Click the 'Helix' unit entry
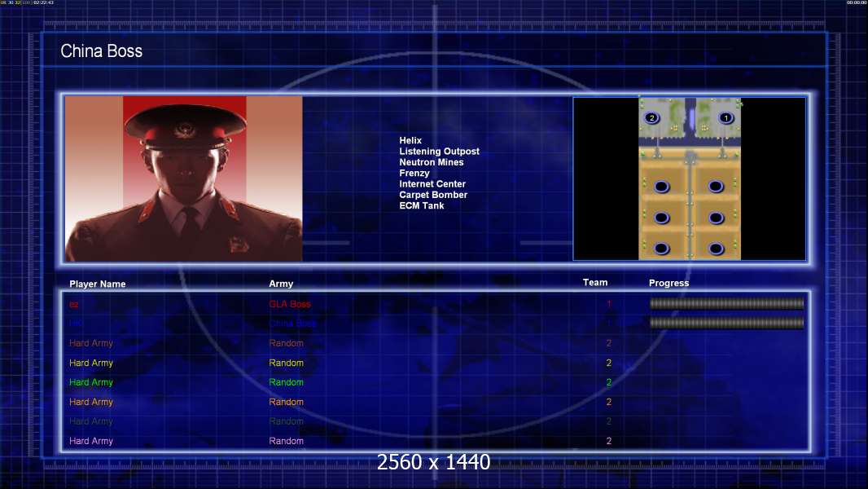This screenshot has height=489, width=868. tap(410, 141)
